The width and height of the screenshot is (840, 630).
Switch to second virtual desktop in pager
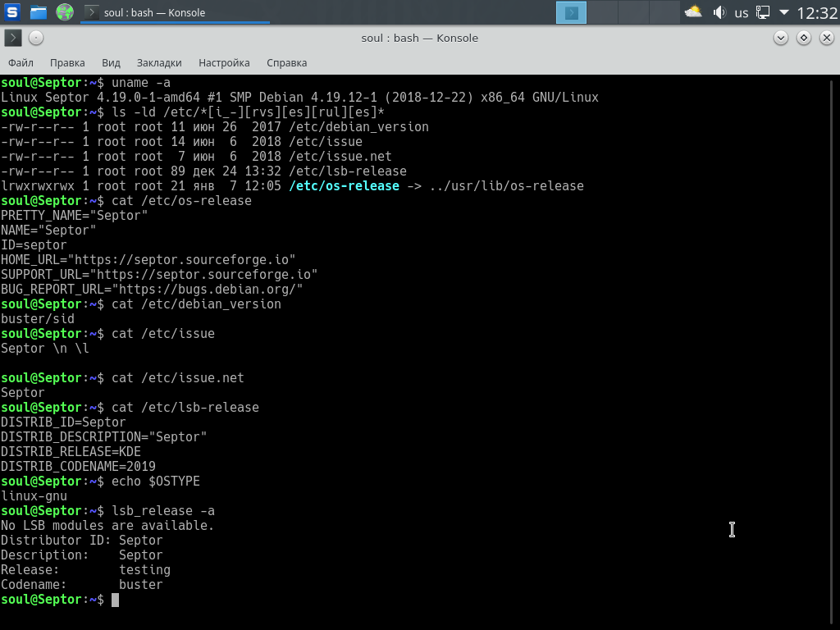pyautogui.click(x=602, y=12)
